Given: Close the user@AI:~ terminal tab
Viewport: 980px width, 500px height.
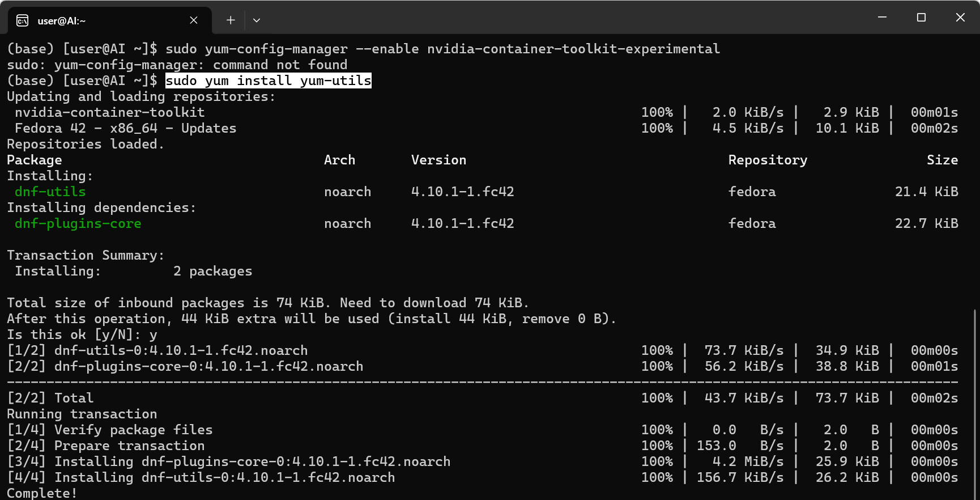Looking at the screenshot, I should [193, 20].
